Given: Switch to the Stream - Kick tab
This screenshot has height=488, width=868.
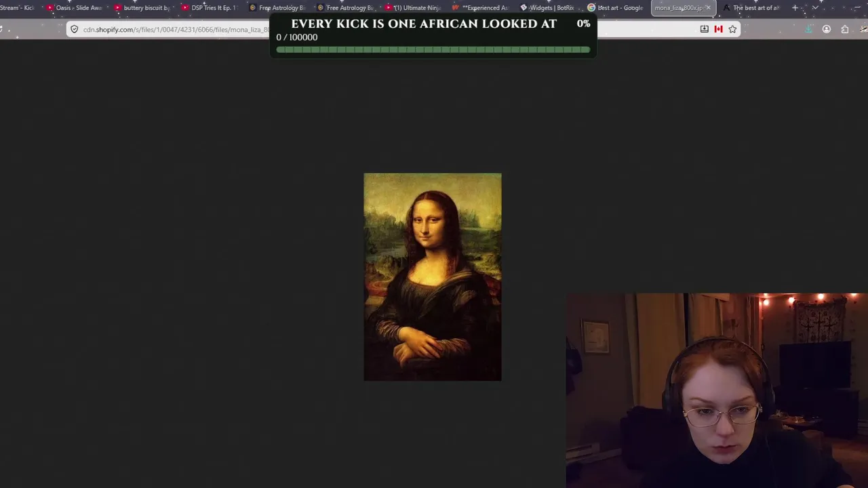Looking at the screenshot, I should pos(17,7).
